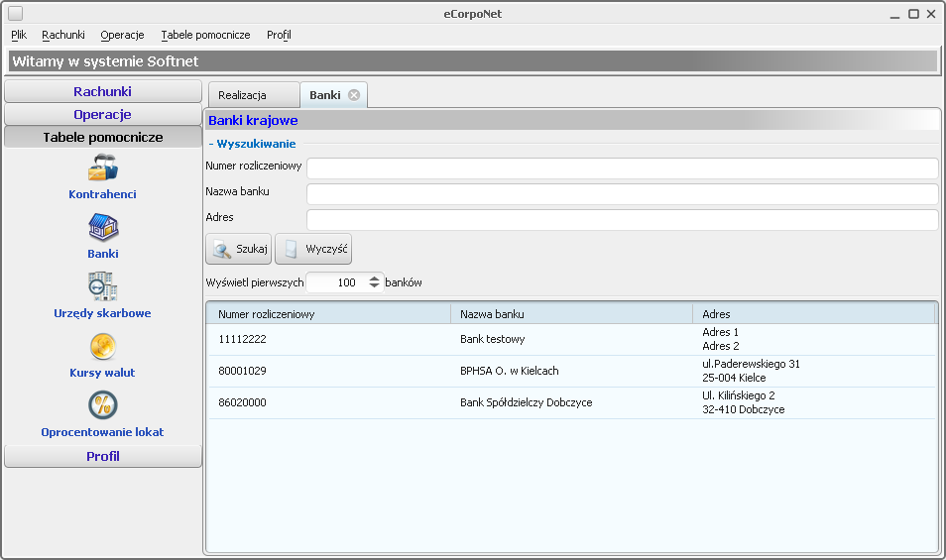
Task: Decrease the displayed banks count
Action: (x=374, y=285)
